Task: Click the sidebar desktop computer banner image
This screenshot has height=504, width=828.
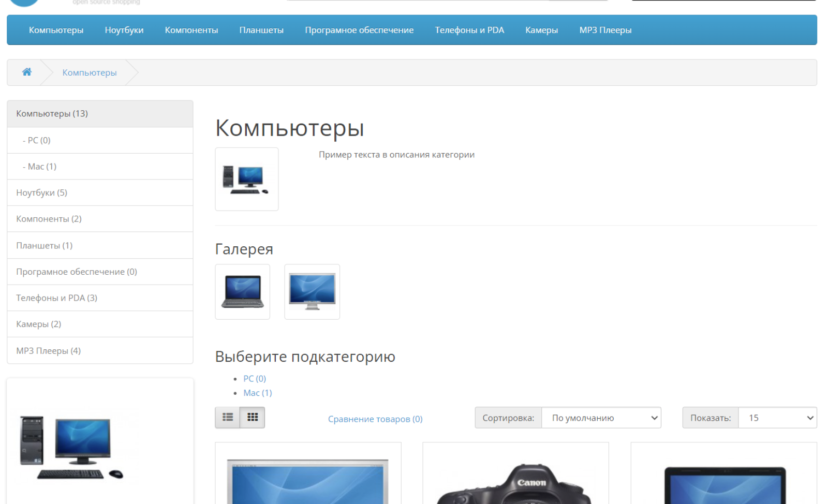Action: click(72, 448)
